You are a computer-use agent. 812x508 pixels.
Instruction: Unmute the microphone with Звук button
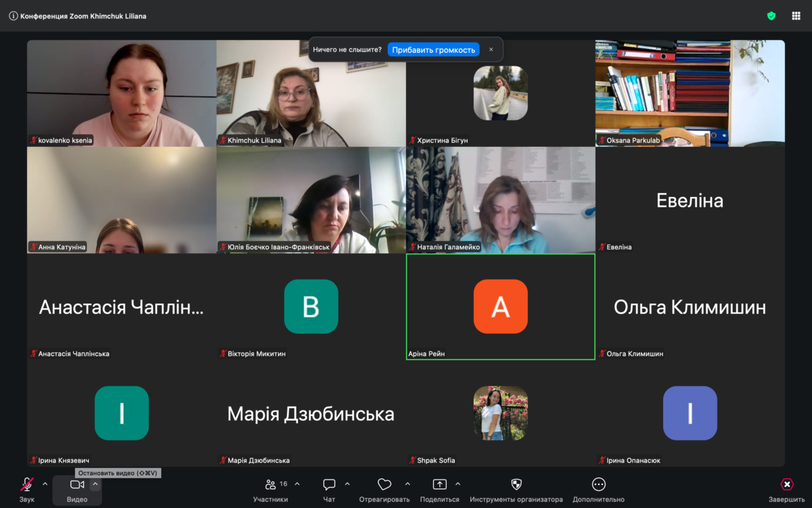(26, 490)
